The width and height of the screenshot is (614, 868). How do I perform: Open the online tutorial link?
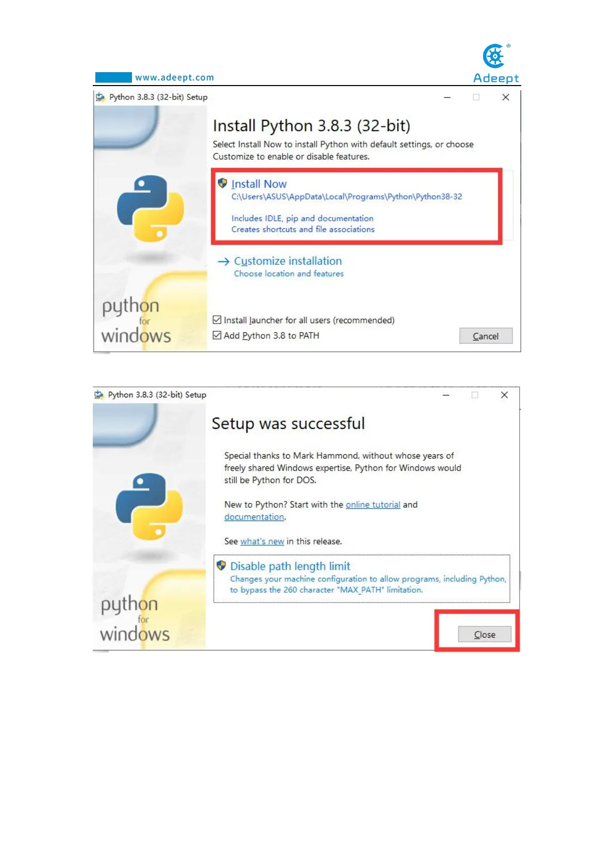pyautogui.click(x=373, y=505)
